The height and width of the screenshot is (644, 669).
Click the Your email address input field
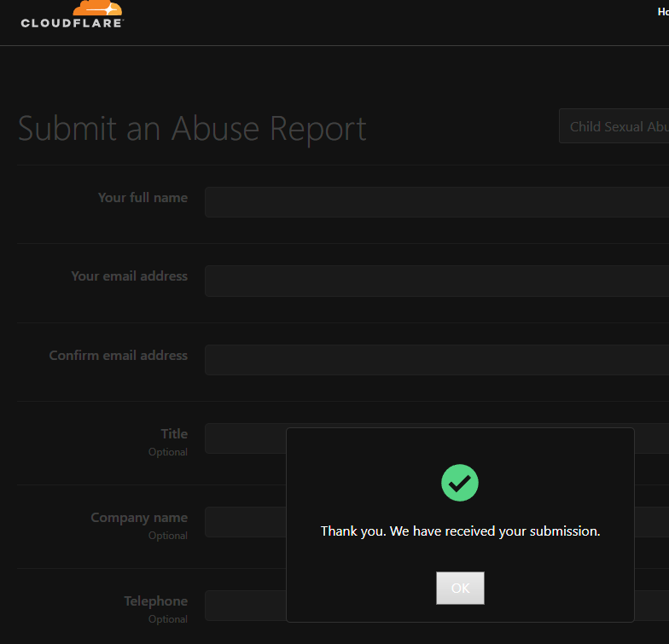click(437, 281)
